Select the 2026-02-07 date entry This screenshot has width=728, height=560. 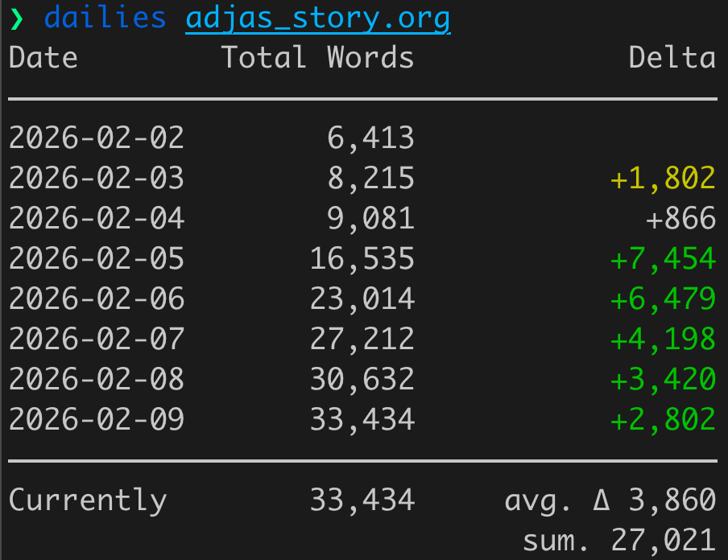point(97,340)
